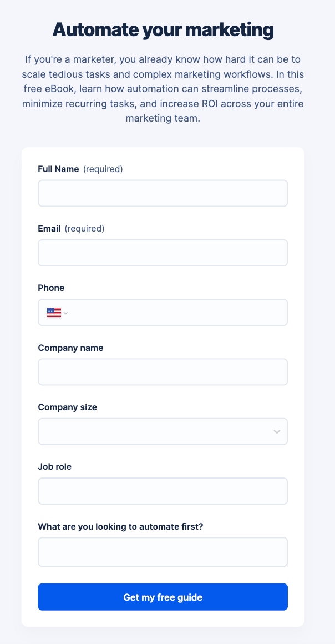Screen dimensions: 335x644
Task: Click the Email label text
Action: click(x=49, y=228)
